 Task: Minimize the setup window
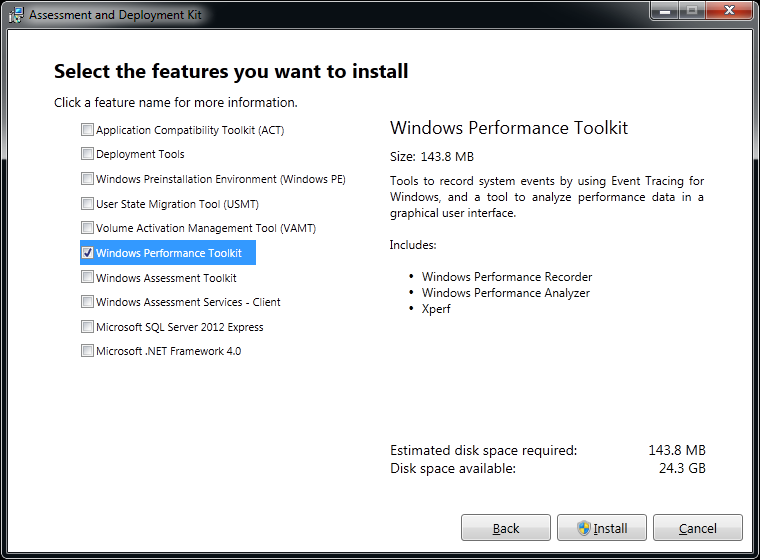click(665, 11)
